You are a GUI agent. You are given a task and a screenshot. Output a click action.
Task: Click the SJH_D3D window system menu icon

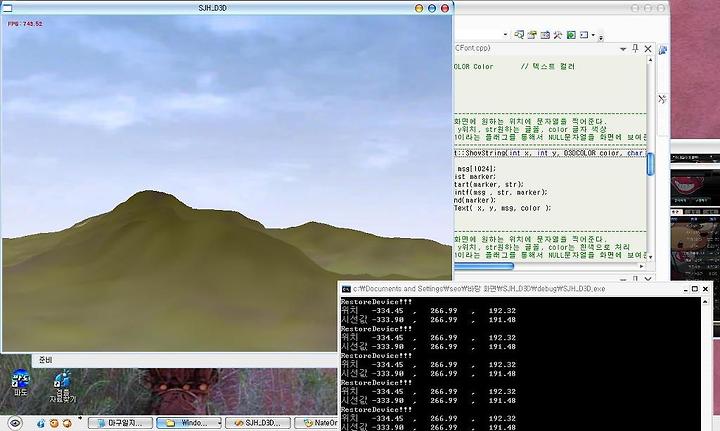[6, 8]
